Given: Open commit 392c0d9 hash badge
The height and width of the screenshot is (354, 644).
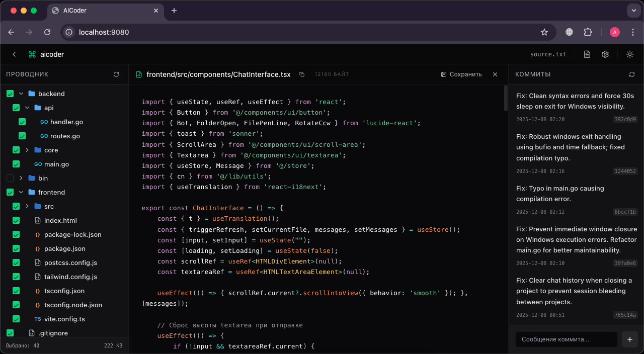Looking at the screenshot, I should pyautogui.click(x=625, y=120).
